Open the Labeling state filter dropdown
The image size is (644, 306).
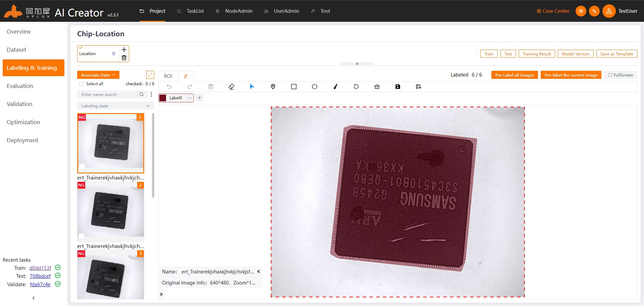point(115,106)
